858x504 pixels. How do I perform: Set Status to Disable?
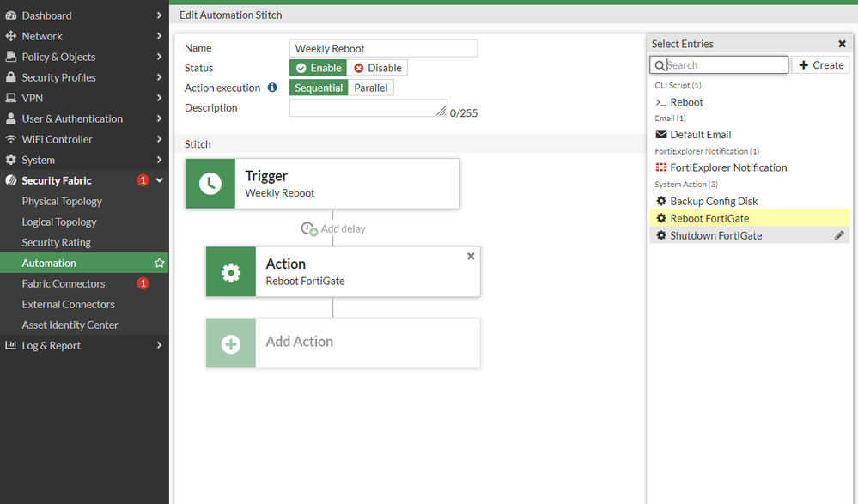tap(378, 68)
